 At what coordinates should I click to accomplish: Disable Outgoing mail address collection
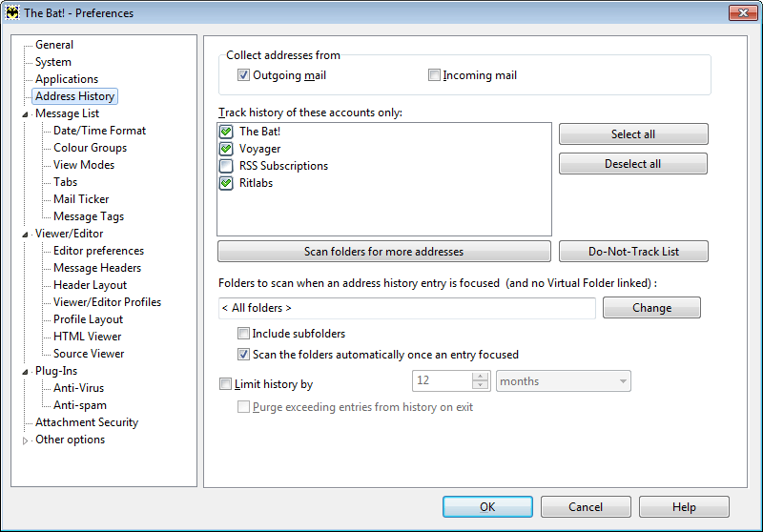coord(243,75)
